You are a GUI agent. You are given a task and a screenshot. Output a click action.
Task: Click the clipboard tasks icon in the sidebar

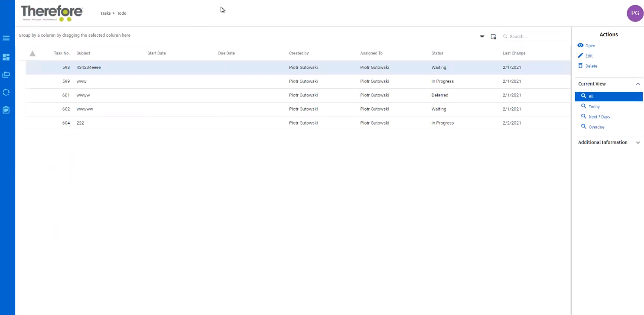click(6, 110)
